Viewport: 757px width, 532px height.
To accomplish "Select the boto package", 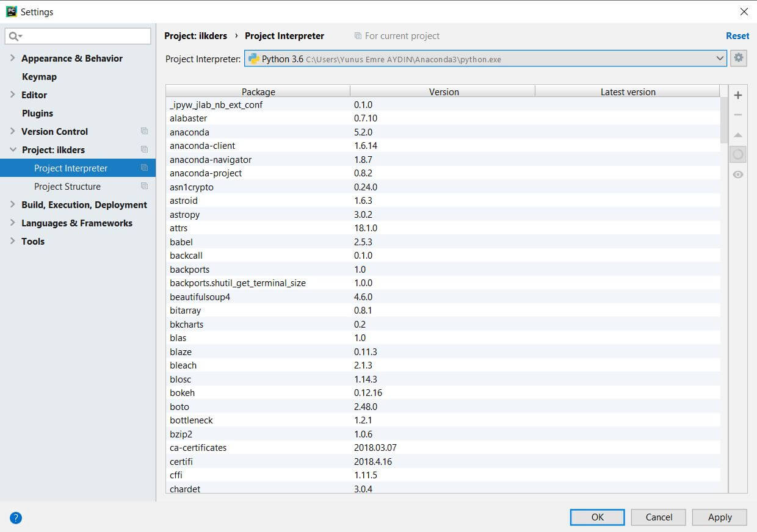I will point(443,407).
